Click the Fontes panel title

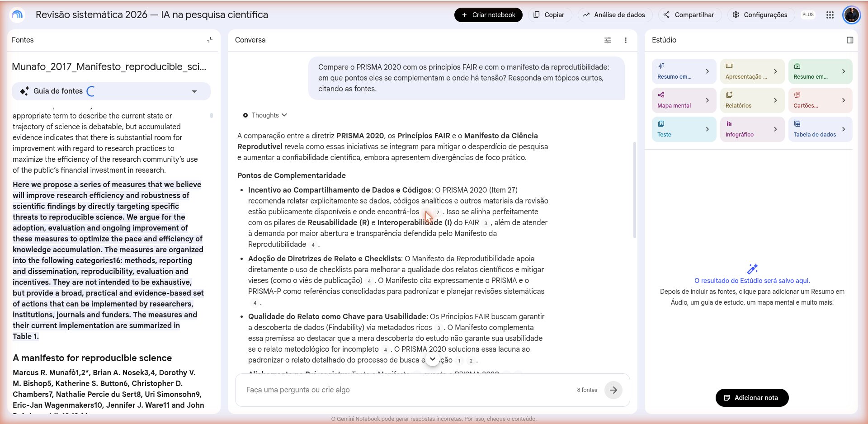(23, 40)
